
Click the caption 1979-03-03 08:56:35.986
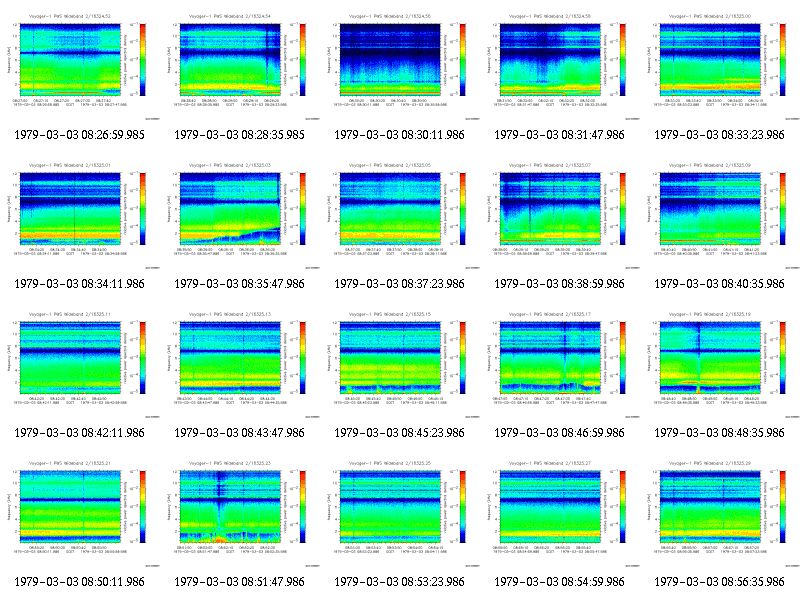[x=719, y=582]
